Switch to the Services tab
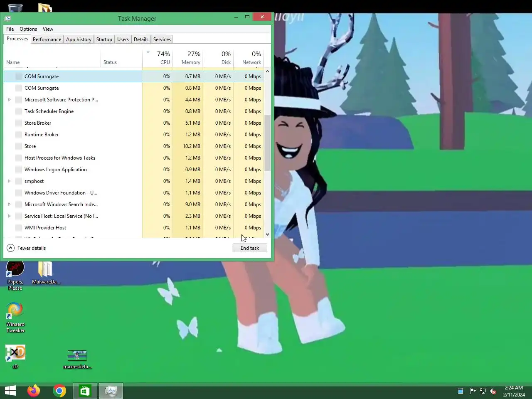This screenshot has height=399, width=532. coord(162,39)
